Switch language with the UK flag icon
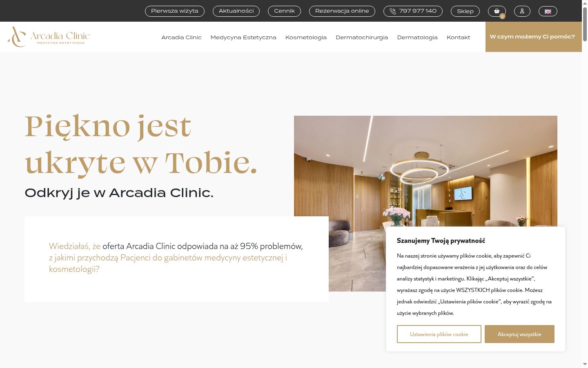588x368 pixels. (x=548, y=11)
